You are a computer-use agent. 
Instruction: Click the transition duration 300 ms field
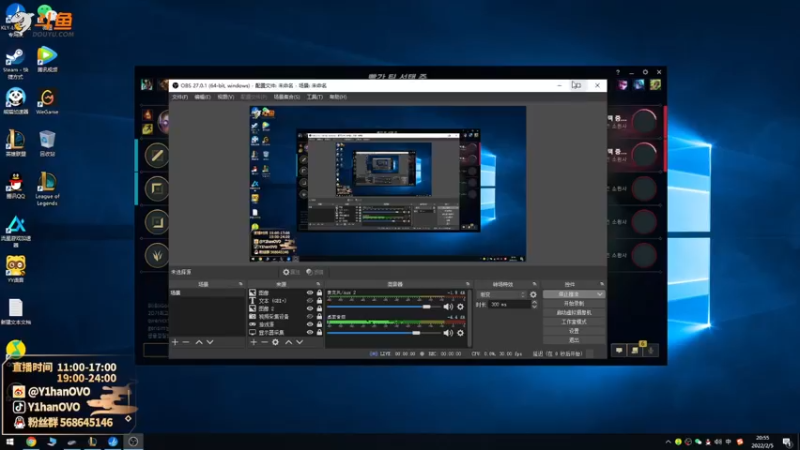509,305
